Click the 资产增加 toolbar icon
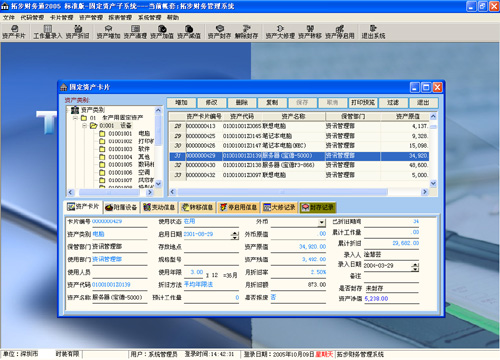Viewport: 500px width, 360px height. tap(108, 32)
